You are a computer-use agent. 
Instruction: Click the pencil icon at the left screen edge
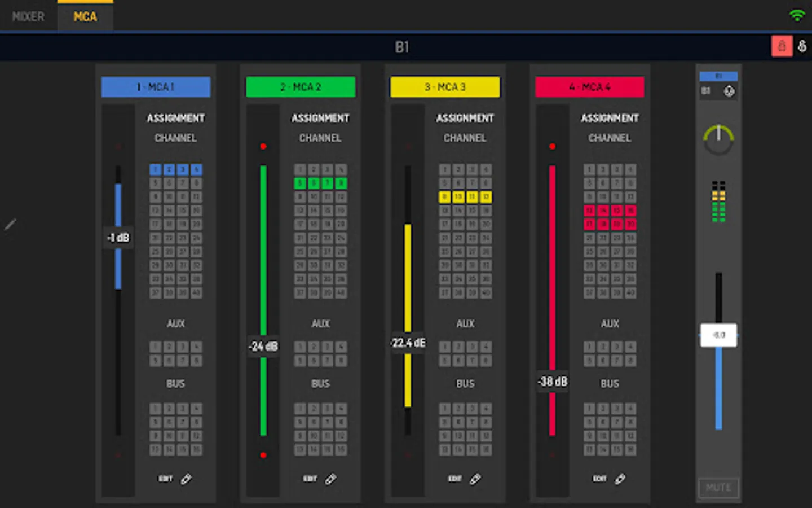[x=10, y=225]
